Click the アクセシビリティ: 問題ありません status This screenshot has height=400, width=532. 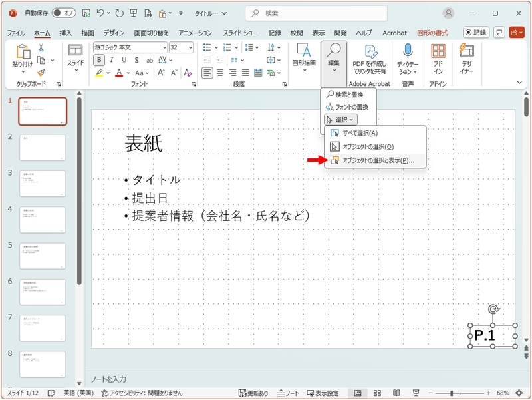142,393
